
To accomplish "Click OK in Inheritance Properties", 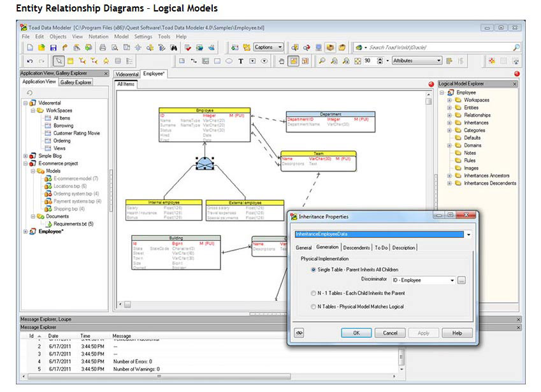I will click(x=356, y=333).
